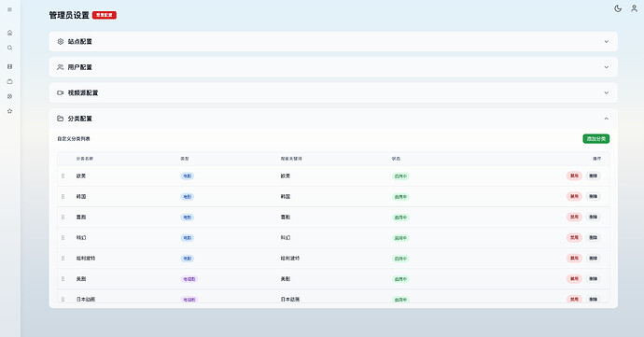Open the TV section icon in the sidebar
The image size is (644, 337).
tap(10, 81)
